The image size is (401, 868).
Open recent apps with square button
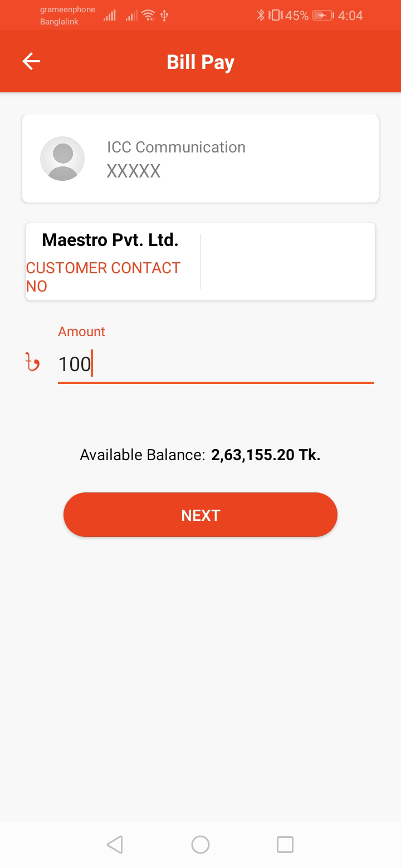(x=285, y=845)
